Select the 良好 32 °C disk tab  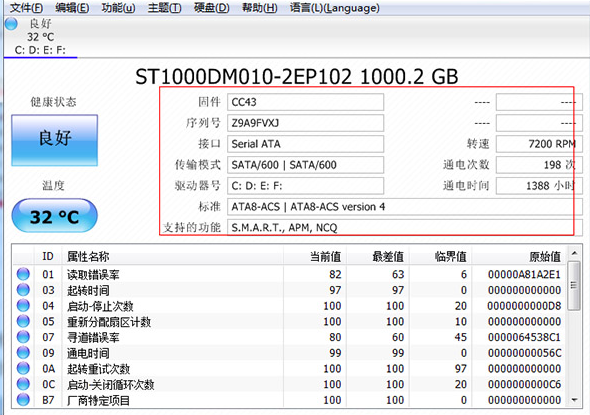(x=40, y=37)
